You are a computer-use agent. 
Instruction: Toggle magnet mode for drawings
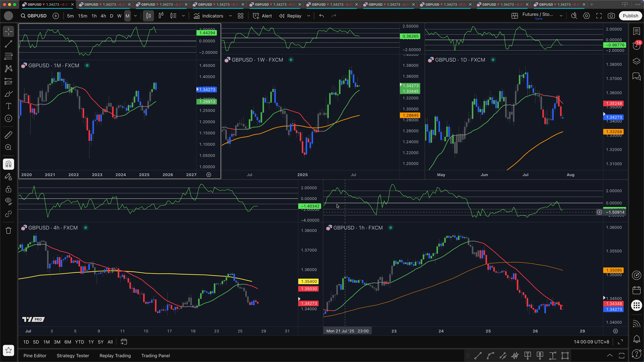9,164
